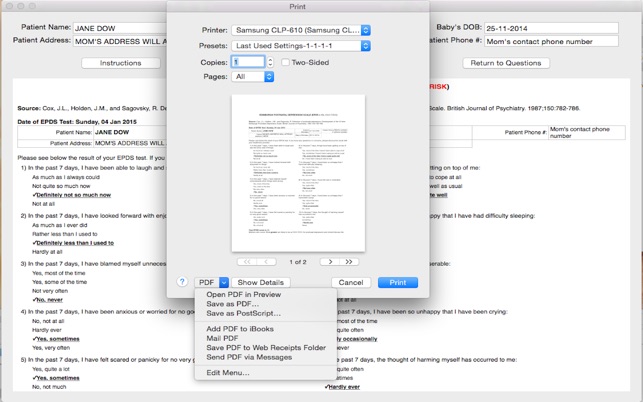The width and height of the screenshot is (643, 402).
Task: Click 'Yes, sometimes' under question 4
Action: pyautogui.click(x=56, y=339)
